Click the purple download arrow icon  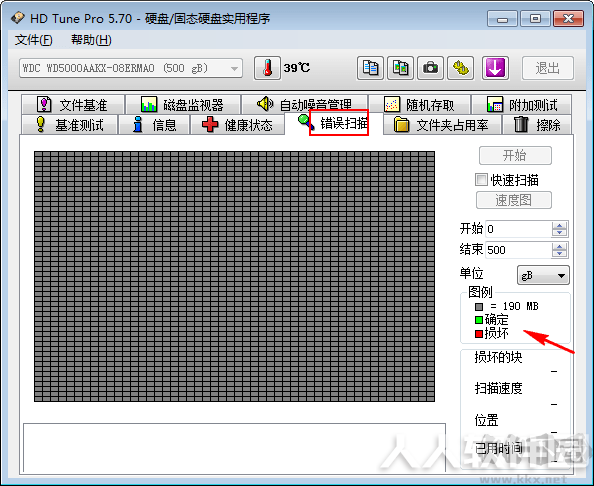[x=495, y=68]
